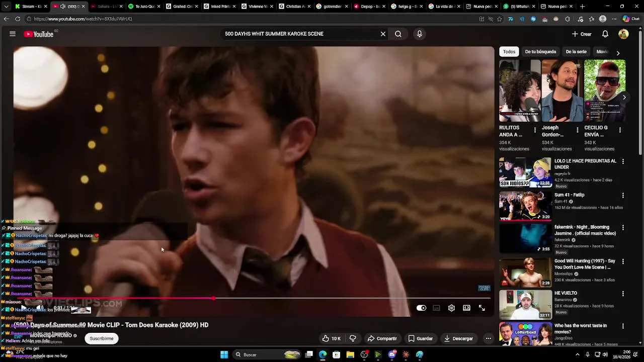Switch to the Grailed browser tab

(182, 7)
